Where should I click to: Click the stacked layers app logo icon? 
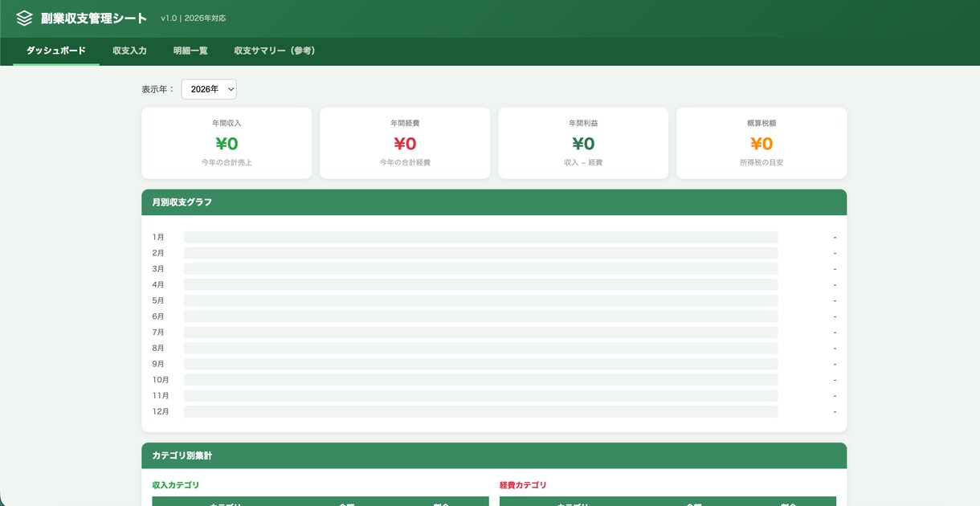coord(25,18)
